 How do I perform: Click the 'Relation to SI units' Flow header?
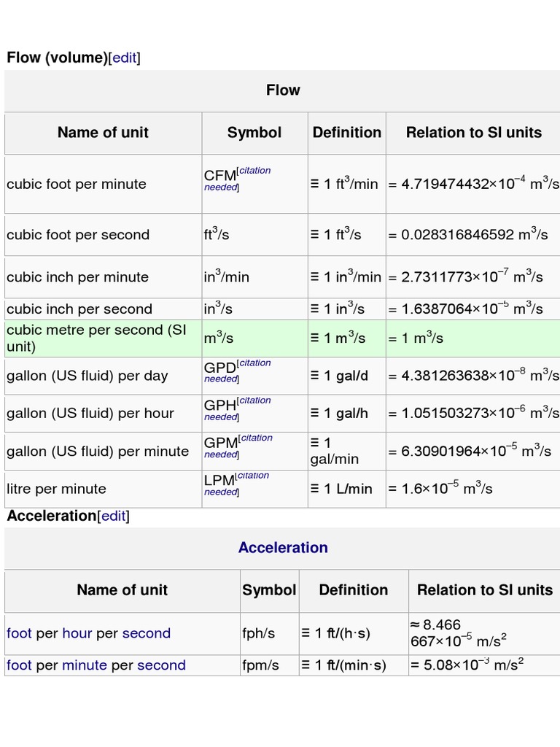[x=473, y=133]
